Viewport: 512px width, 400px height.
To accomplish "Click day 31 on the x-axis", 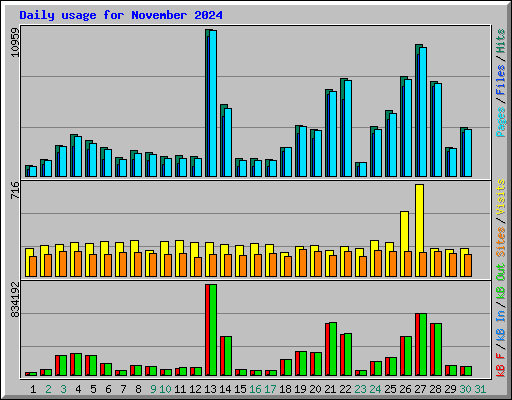I will [480, 389].
